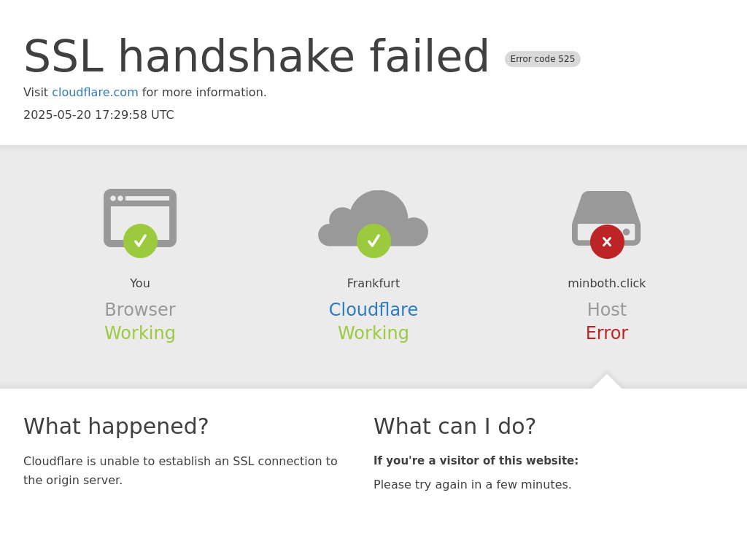Click the What can I do? heading
Viewport: 747px width, 560px height.
pos(455,426)
